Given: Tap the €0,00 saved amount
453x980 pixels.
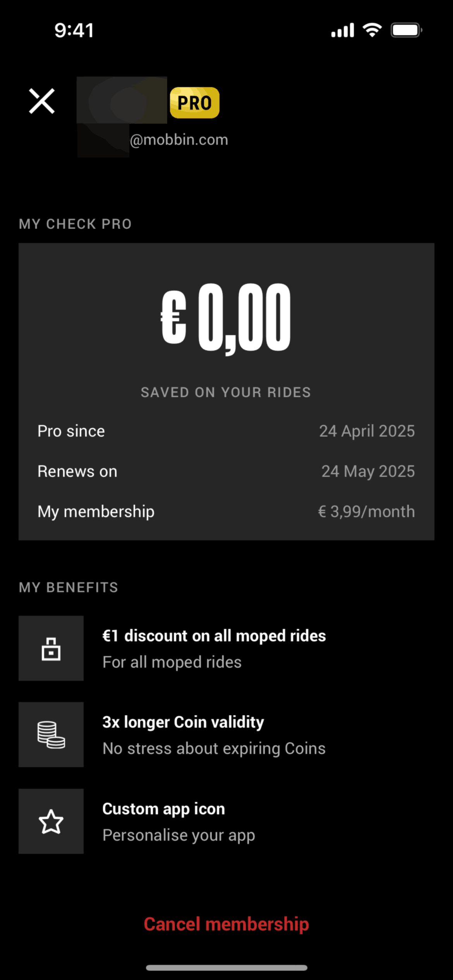Looking at the screenshot, I should coord(226,317).
